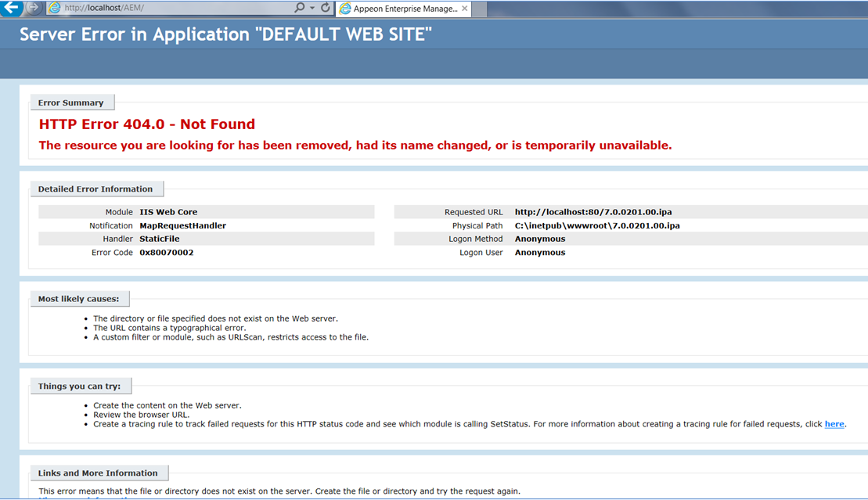Open the address bar dropdown arrow
868x500 pixels.
(312, 8)
